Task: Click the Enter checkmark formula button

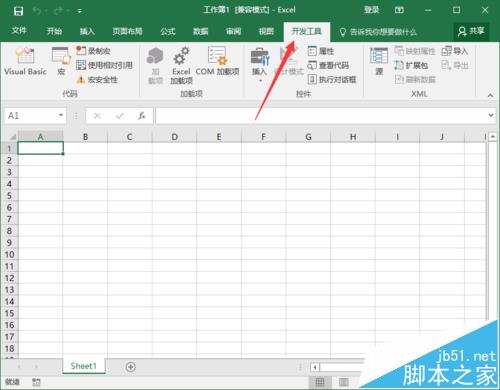Action: [x=120, y=116]
